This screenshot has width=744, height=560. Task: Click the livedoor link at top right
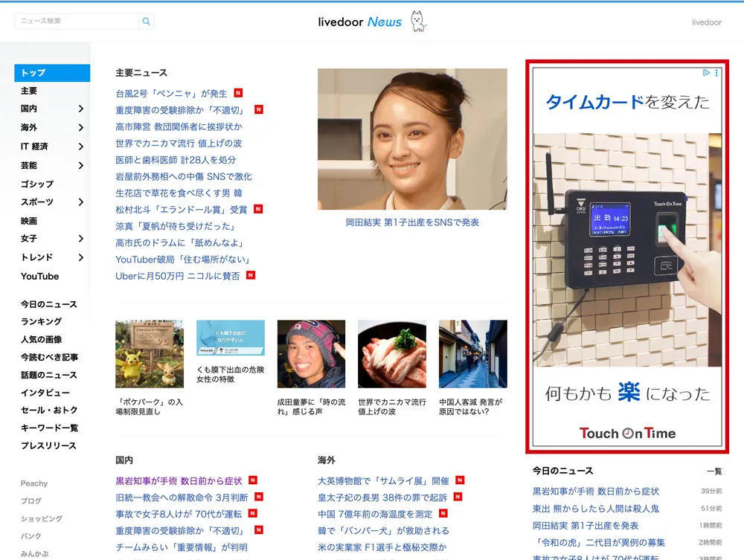[706, 22]
